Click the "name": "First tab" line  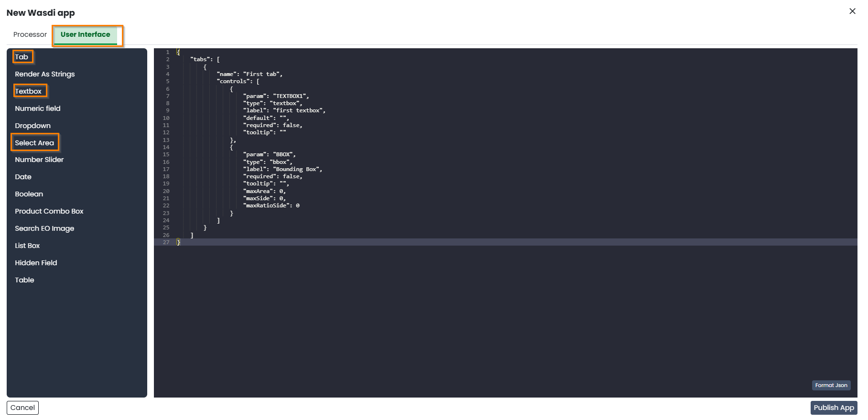pyautogui.click(x=250, y=74)
